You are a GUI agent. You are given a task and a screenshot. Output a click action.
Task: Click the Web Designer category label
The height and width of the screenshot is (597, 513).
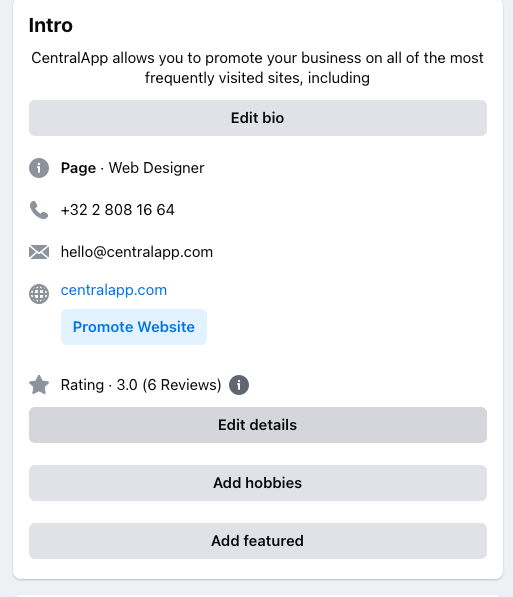pyautogui.click(x=157, y=168)
